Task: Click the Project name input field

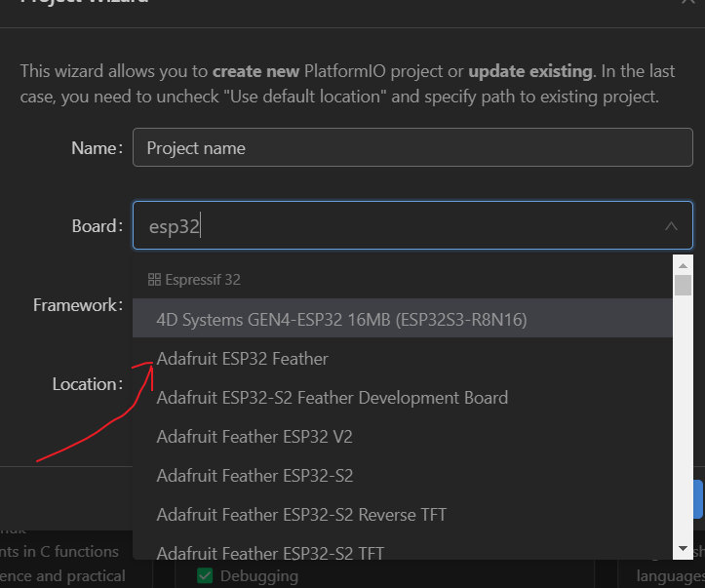Action: click(x=411, y=148)
